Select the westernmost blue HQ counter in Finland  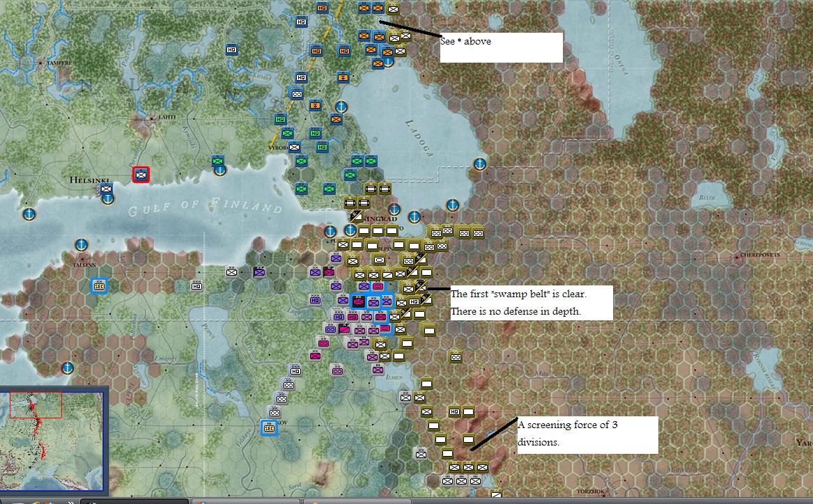pos(232,49)
